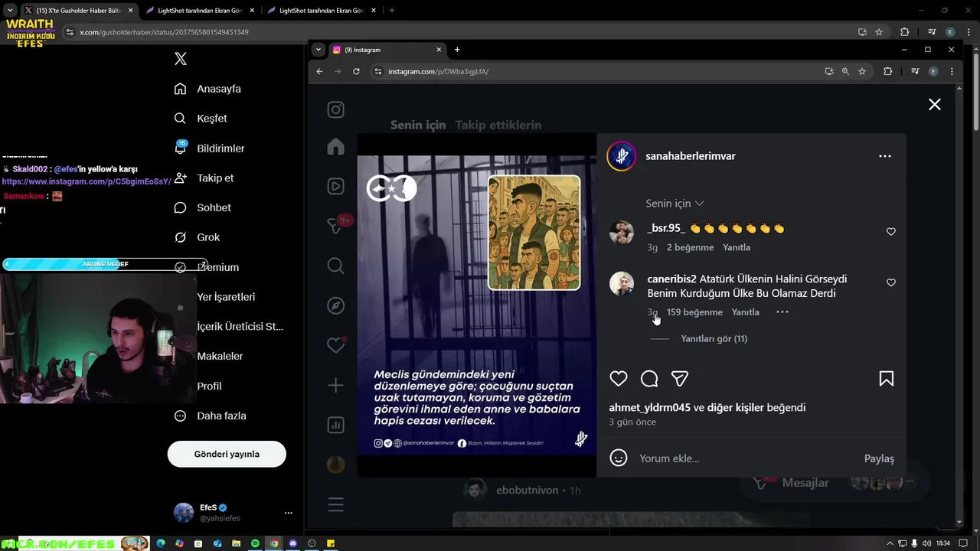Screen dimensions: 980x551
Task: Bookmark the Instagram page with the star
Action: [x=862, y=71]
